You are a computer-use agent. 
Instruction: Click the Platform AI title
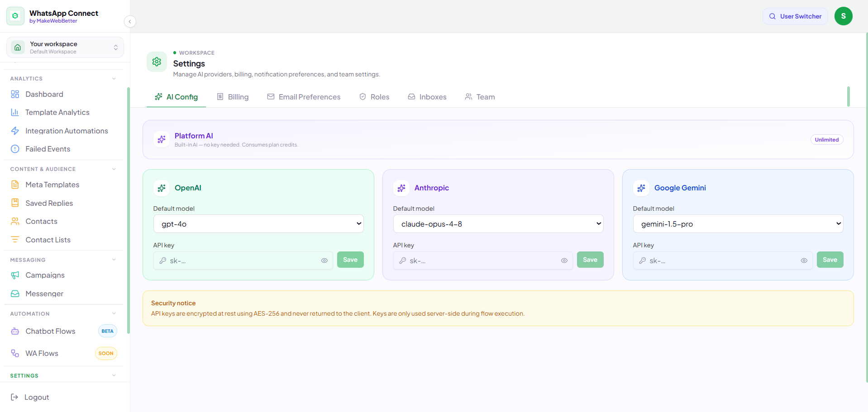(194, 136)
